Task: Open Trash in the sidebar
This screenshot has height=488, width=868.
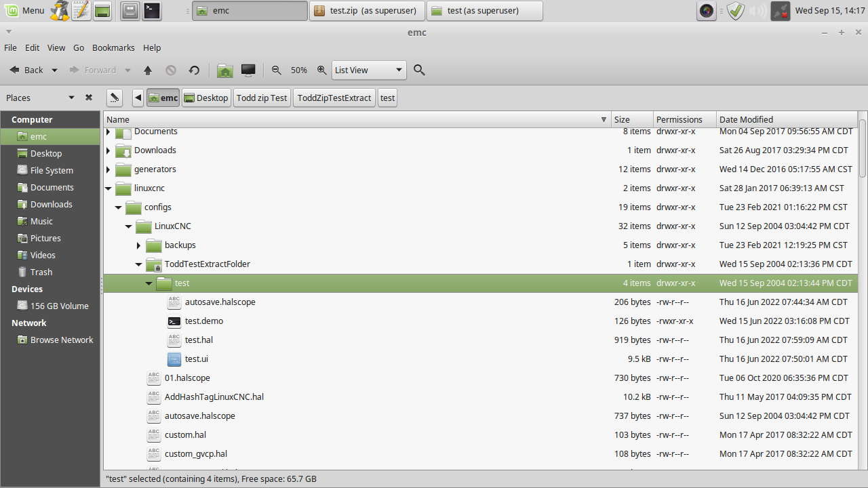Action: click(51, 272)
